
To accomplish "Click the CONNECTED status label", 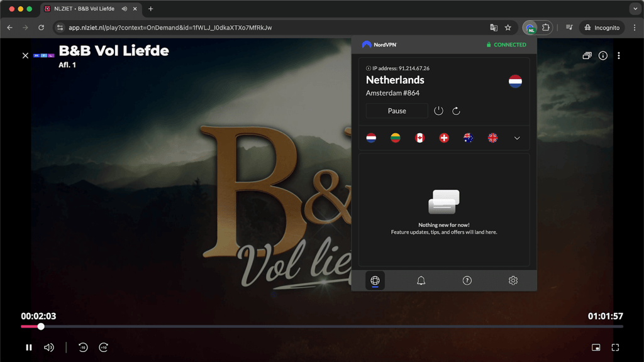I will click(x=506, y=45).
